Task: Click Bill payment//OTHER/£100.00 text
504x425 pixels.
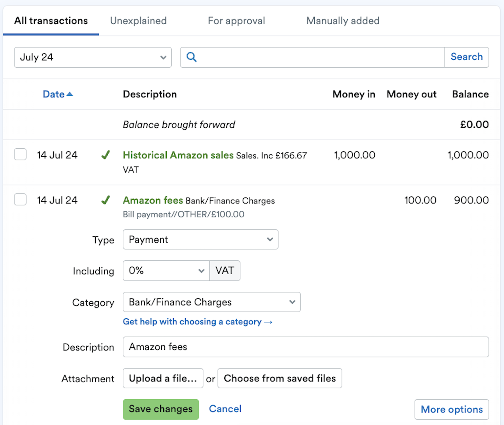Action: click(184, 214)
